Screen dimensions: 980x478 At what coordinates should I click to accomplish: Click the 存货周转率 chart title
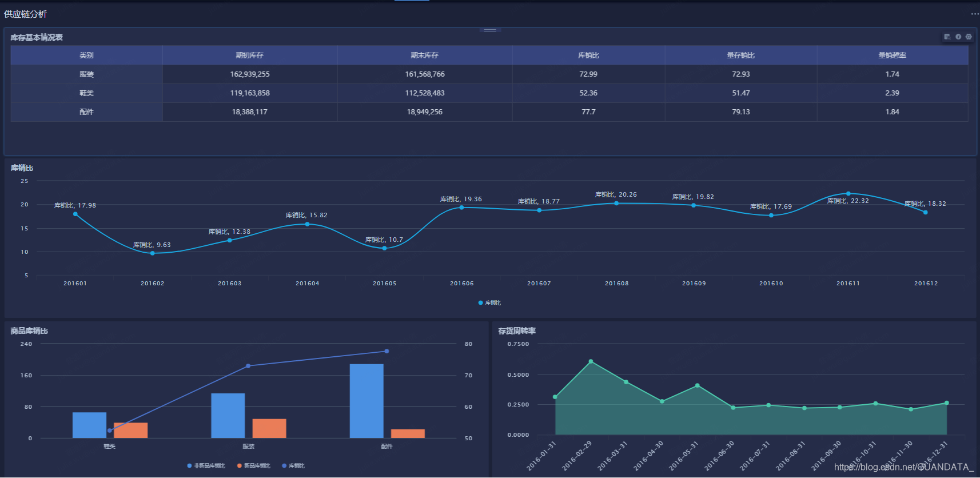coord(517,331)
